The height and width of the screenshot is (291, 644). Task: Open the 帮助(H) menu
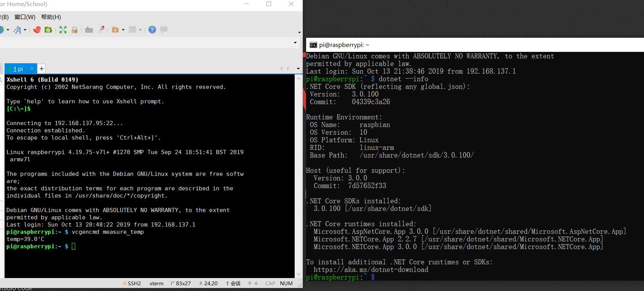point(51,17)
